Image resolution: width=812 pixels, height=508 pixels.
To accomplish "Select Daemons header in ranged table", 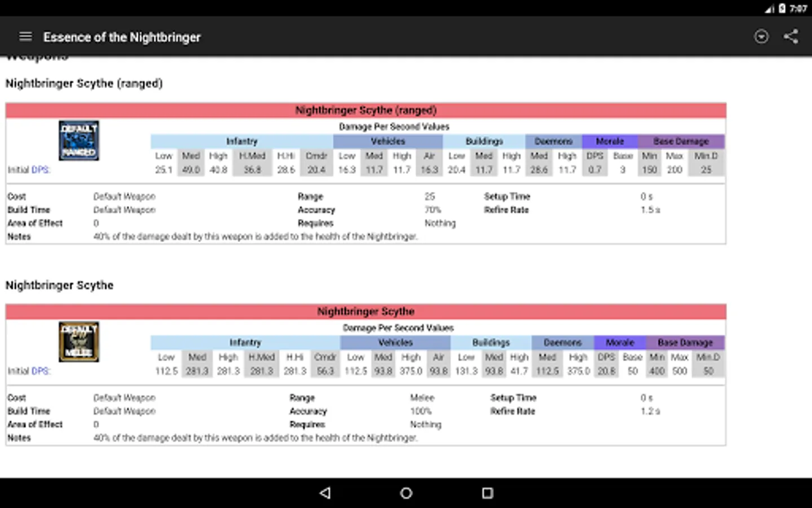I will pyautogui.click(x=554, y=141).
